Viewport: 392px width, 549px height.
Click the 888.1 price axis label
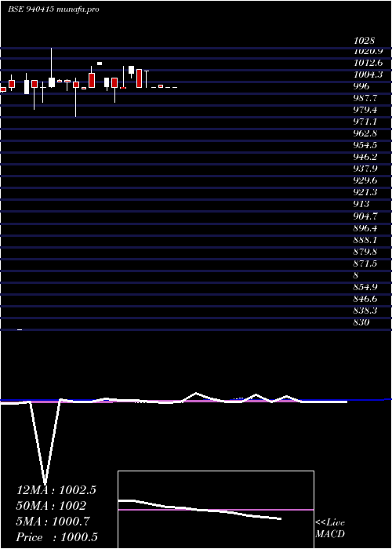coord(365,240)
